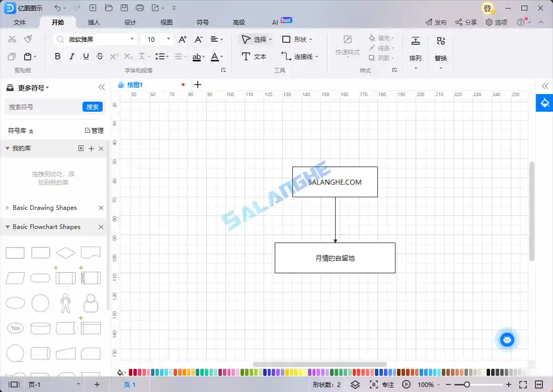Pick a red color swatch from bottom palette

[130, 372]
